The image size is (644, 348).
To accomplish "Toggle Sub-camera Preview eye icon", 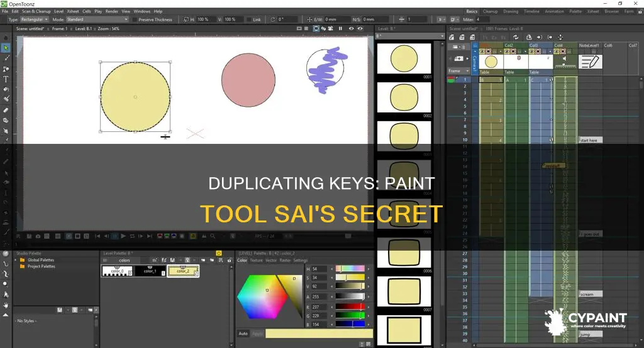I will [360, 28].
